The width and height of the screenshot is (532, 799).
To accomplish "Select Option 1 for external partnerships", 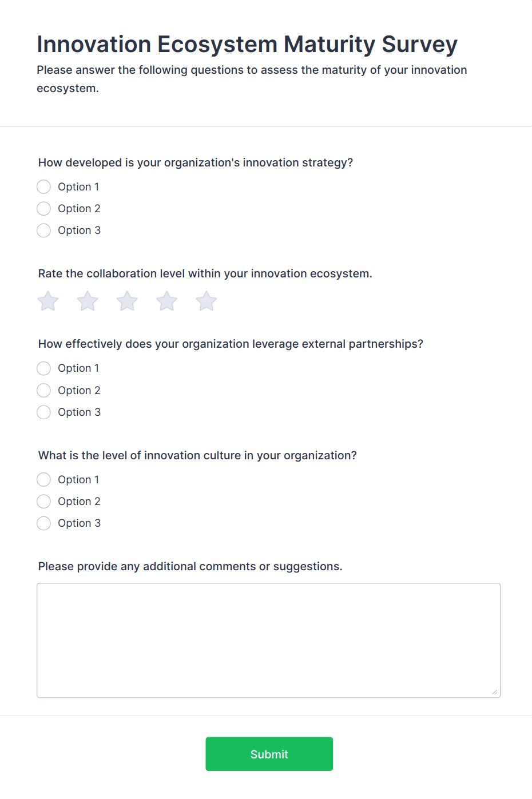I will tap(44, 368).
